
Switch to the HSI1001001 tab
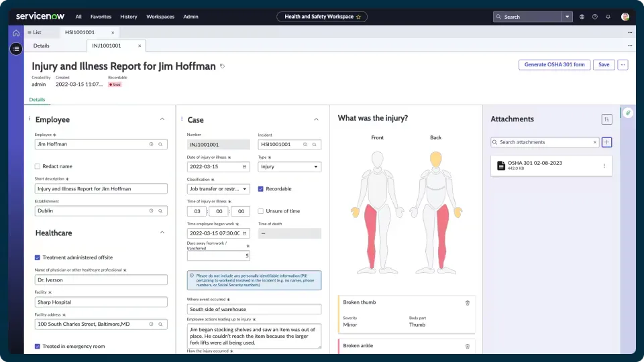80,32
